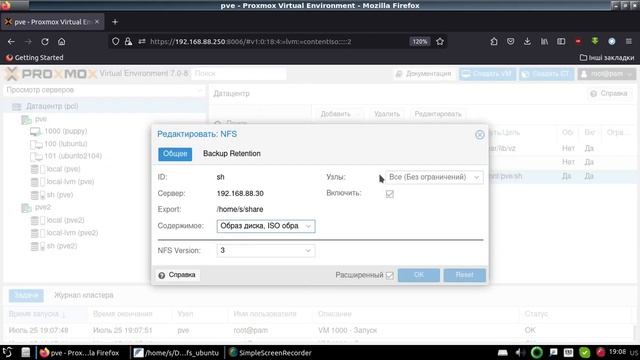Click the tracking protection shield icon
Viewport: 640px width, 360px height.
(116, 41)
